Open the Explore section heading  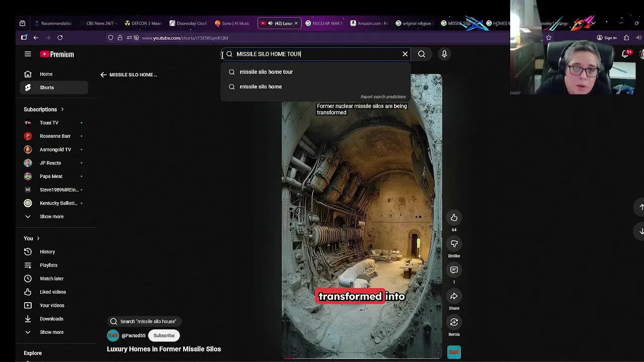click(x=33, y=353)
